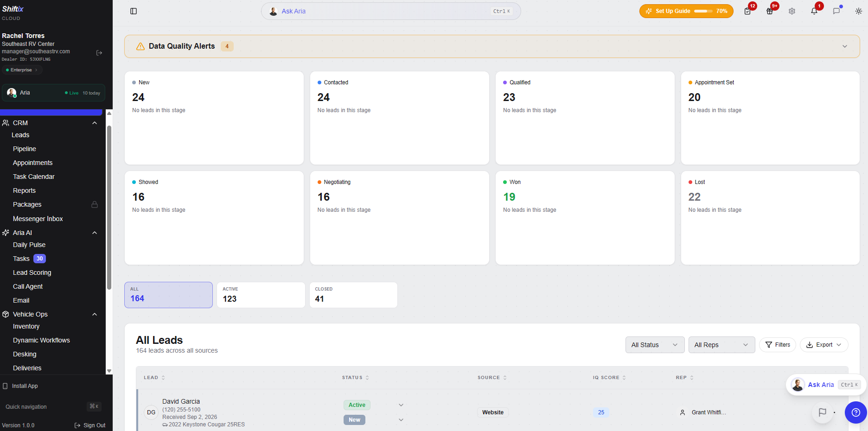The width and height of the screenshot is (868, 431).
Task: Open the All Reps dropdown
Action: [721, 345]
